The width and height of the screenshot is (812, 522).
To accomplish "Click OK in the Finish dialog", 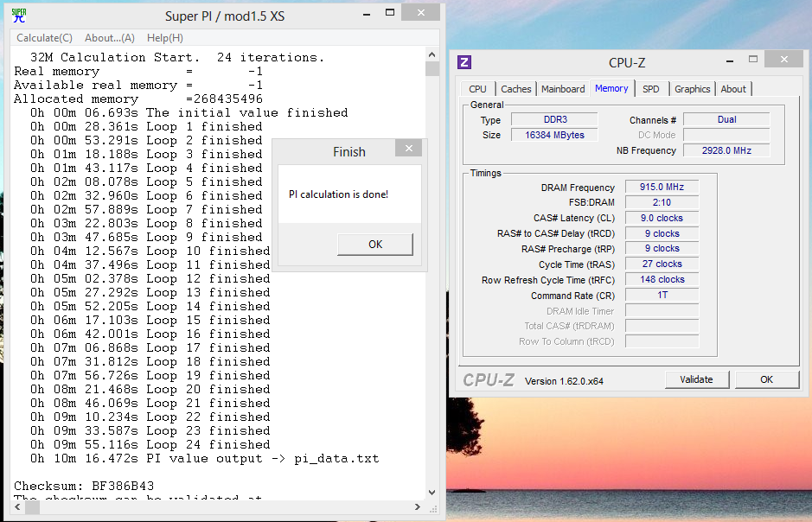I will tap(375, 245).
